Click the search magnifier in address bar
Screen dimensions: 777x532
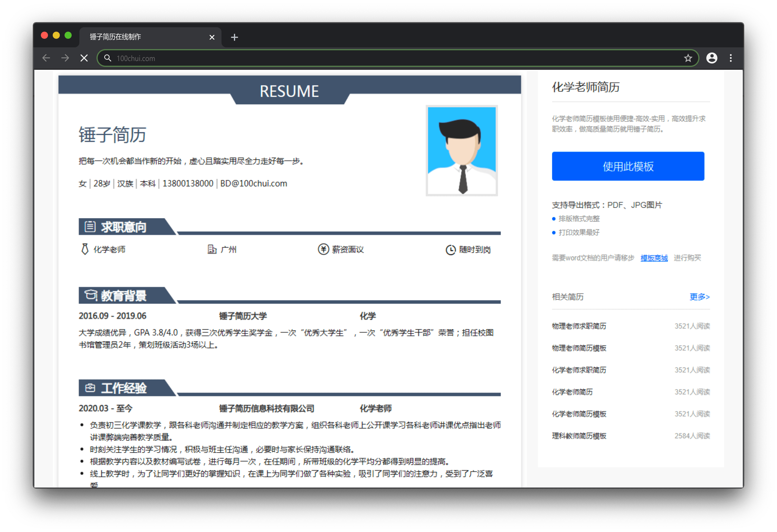click(108, 58)
